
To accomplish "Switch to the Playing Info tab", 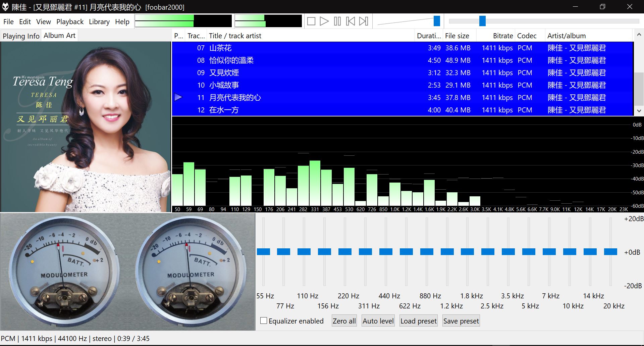I will coord(21,36).
